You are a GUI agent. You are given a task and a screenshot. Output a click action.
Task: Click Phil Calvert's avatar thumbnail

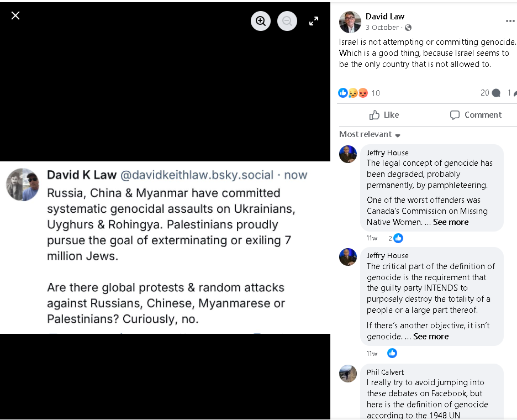pos(348,374)
